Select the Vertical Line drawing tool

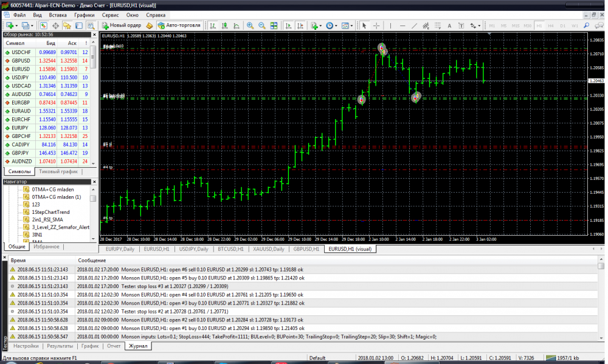[x=390, y=26]
